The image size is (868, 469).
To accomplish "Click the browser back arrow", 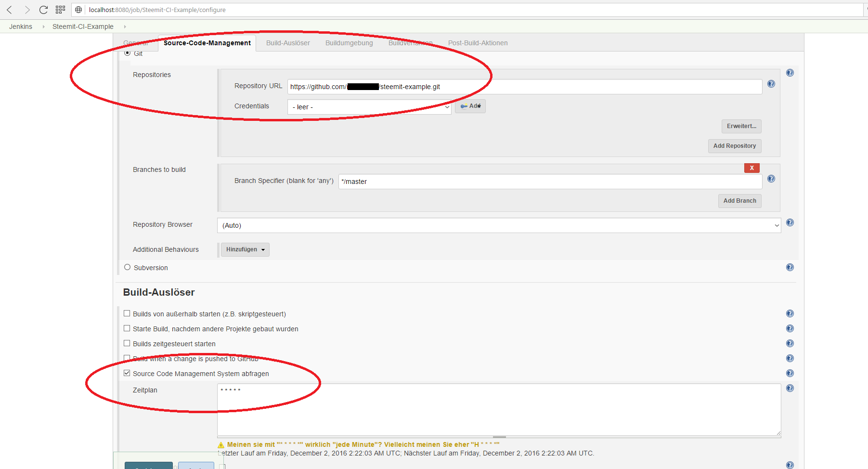I will point(9,10).
